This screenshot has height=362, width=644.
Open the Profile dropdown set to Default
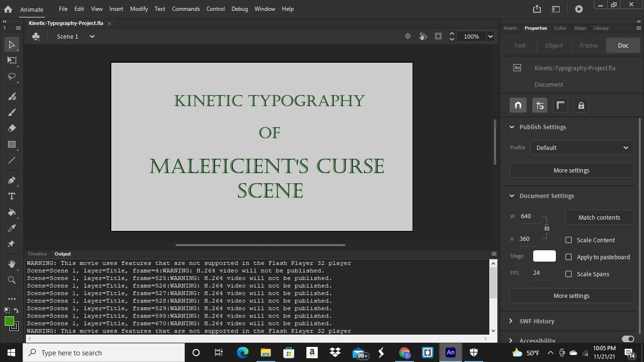[x=582, y=148]
